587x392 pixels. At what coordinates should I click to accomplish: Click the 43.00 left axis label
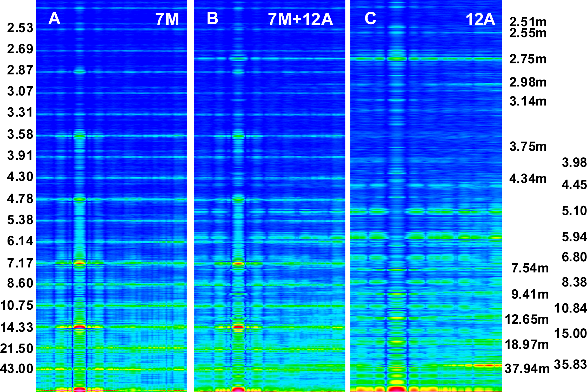click(x=17, y=369)
